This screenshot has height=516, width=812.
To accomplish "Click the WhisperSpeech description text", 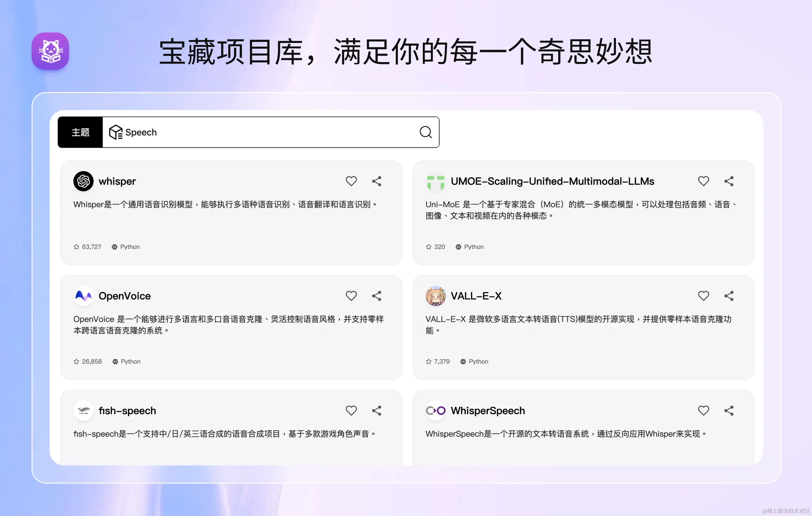I will tap(566, 434).
